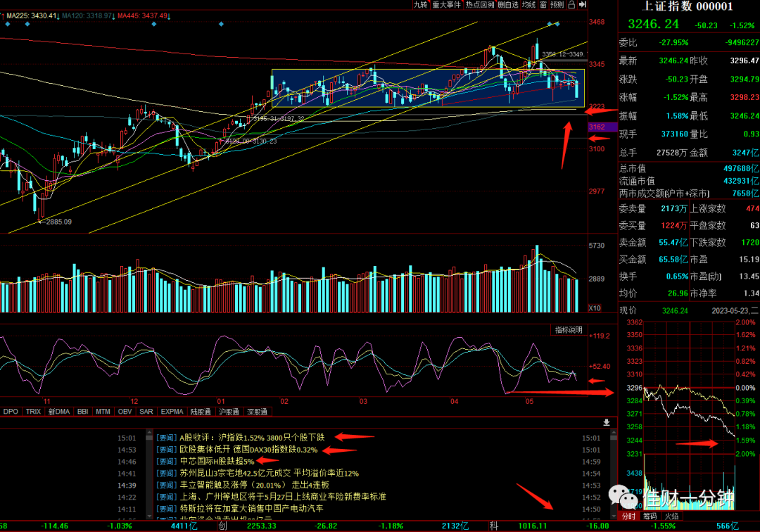
Task: Open news '中芯国际H股跌超5%'
Action: pos(217,461)
